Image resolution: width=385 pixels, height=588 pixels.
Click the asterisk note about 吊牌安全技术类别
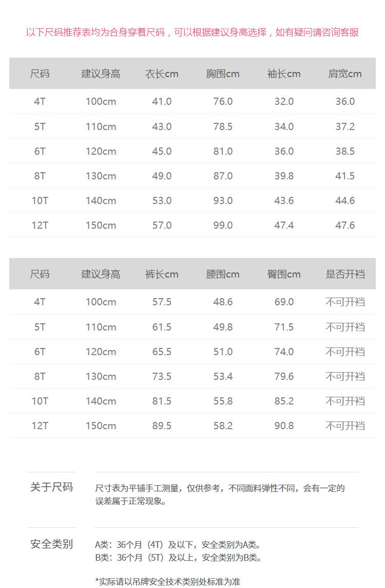click(167, 581)
